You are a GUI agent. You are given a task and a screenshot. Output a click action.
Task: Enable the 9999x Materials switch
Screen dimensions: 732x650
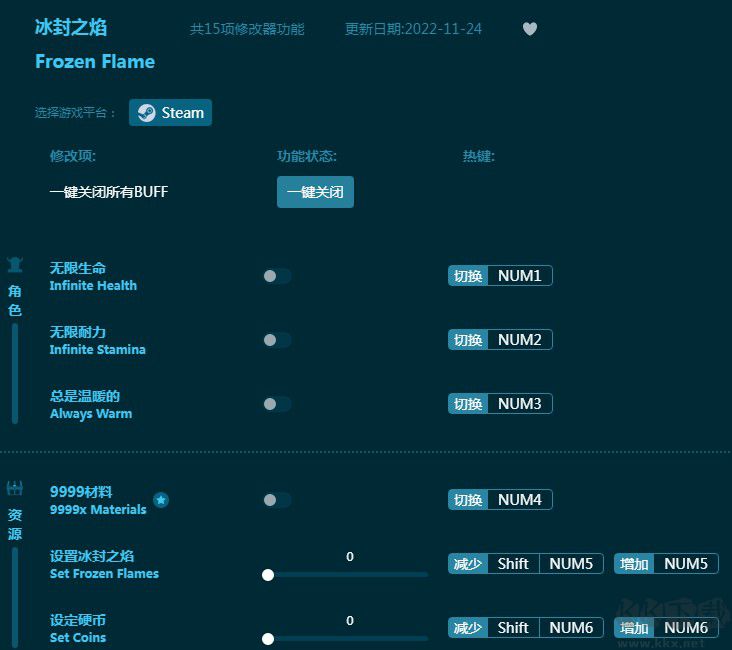pos(277,500)
